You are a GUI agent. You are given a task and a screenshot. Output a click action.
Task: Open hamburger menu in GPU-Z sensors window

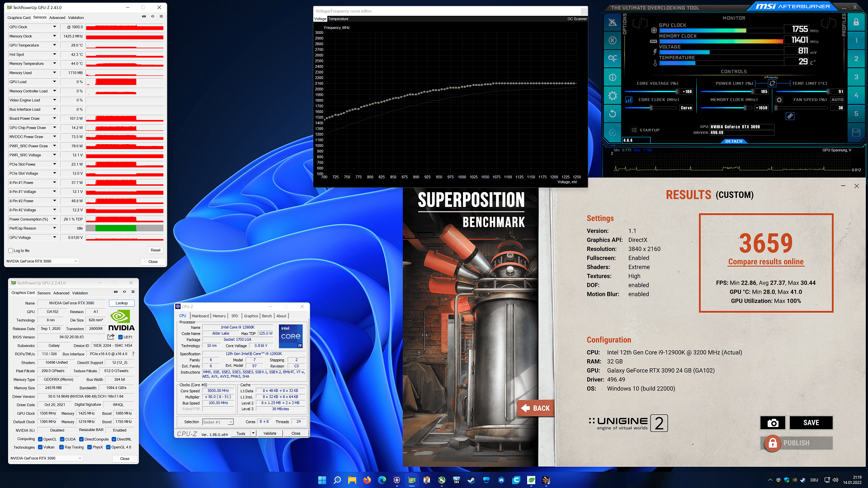161,16
